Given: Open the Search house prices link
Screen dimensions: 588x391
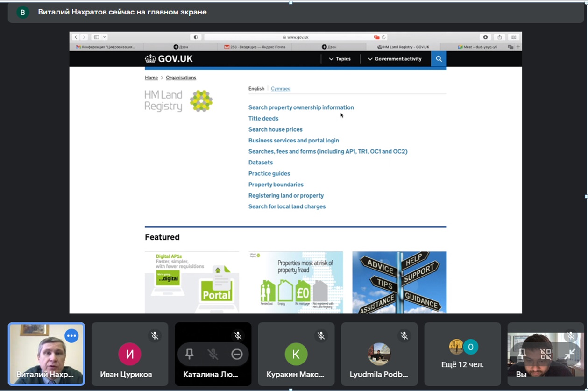Looking at the screenshot, I should (x=275, y=129).
